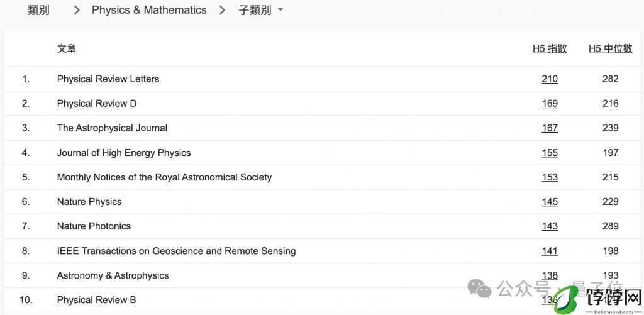Select Nature Photonics journal name
Screen dimensions: 644x315
coord(94,226)
